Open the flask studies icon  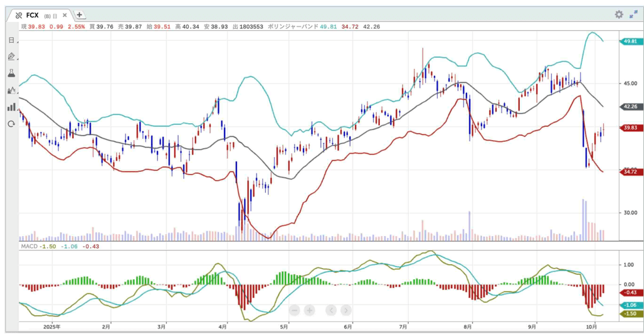tap(11, 73)
